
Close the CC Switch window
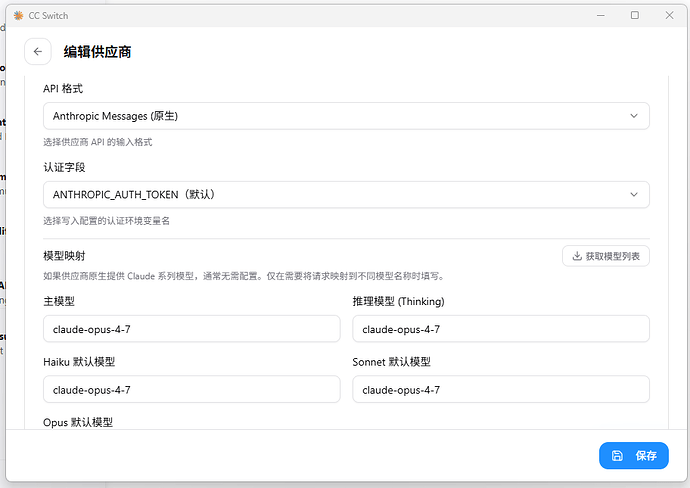tap(669, 15)
